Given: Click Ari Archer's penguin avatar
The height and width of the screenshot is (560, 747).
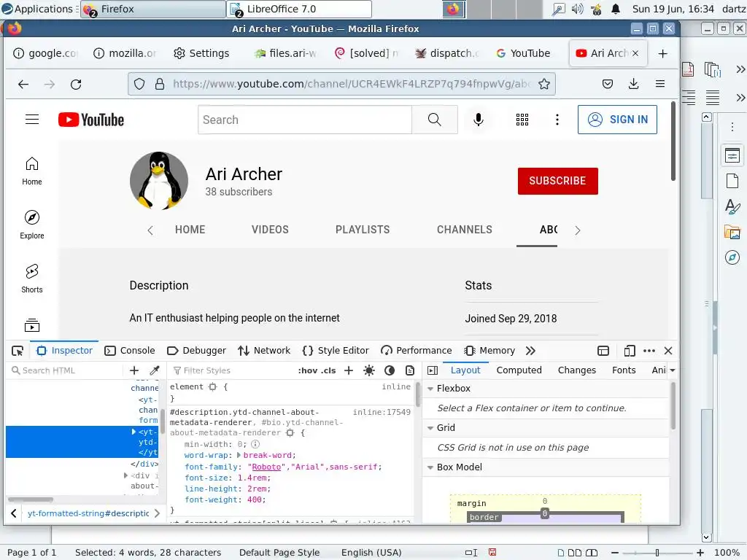Looking at the screenshot, I should (159, 181).
